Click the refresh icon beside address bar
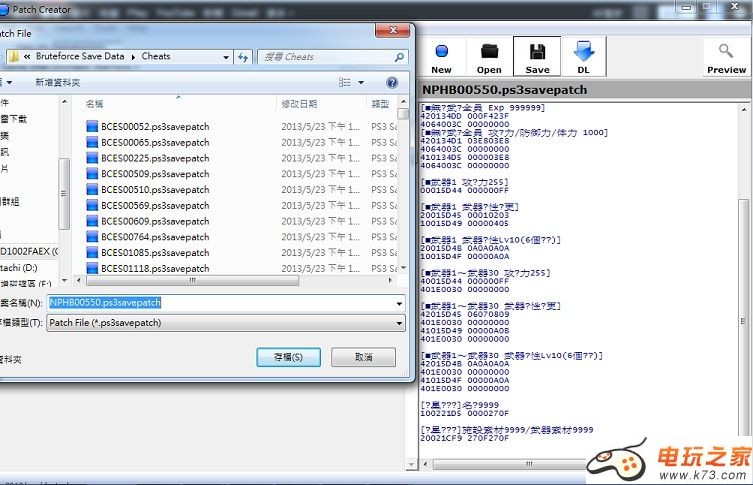This screenshot has height=485, width=753. point(244,57)
